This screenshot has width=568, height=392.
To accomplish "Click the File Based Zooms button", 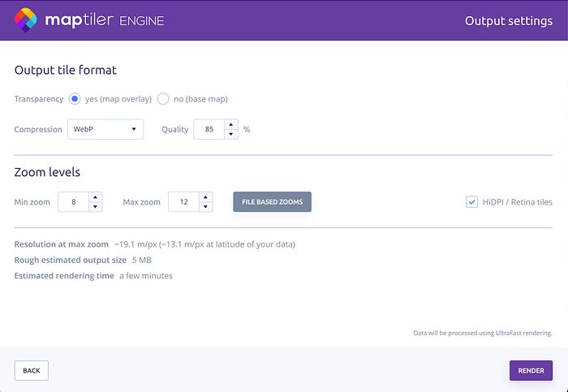I will coord(273,202).
